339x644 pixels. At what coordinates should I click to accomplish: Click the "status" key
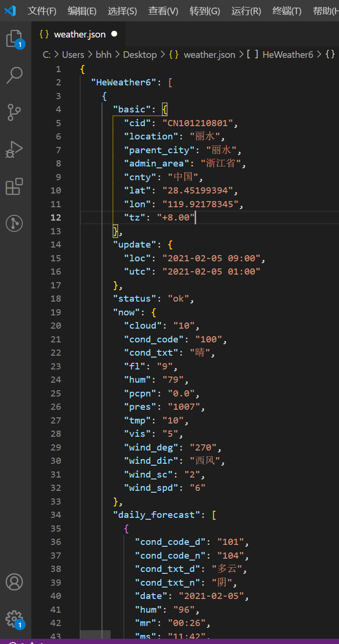pyautogui.click(x=135, y=298)
